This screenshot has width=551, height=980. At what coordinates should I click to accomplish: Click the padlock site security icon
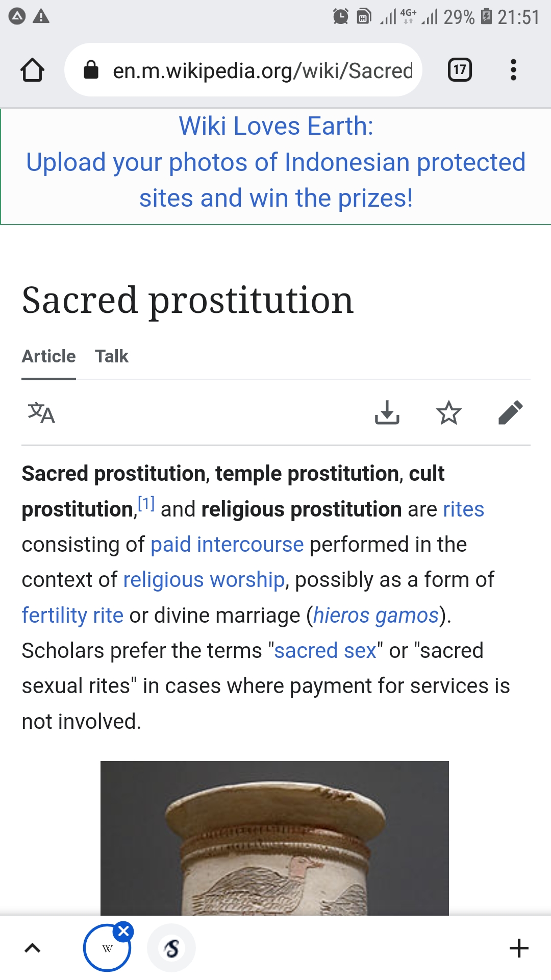pyautogui.click(x=91, y=70)
